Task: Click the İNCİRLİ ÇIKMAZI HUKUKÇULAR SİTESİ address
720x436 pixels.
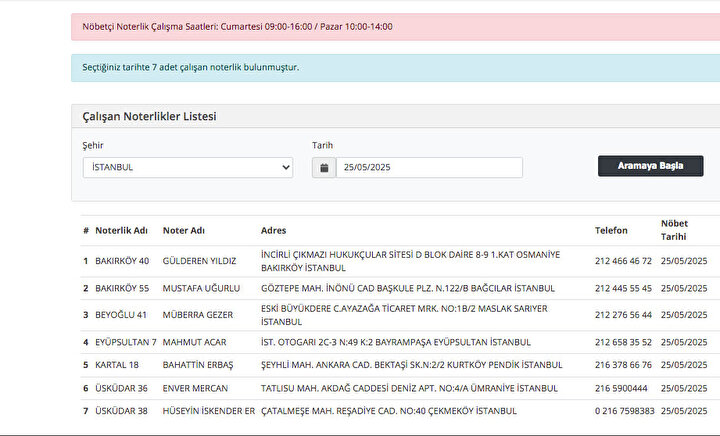Action: pyautogui.click(x=410, y=261)
